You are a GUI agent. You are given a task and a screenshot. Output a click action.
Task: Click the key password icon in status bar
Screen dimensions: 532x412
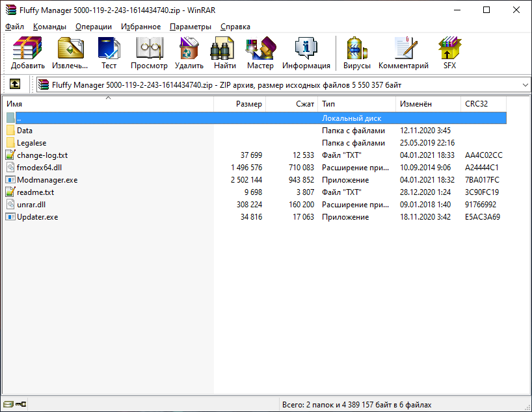point(21,404)
